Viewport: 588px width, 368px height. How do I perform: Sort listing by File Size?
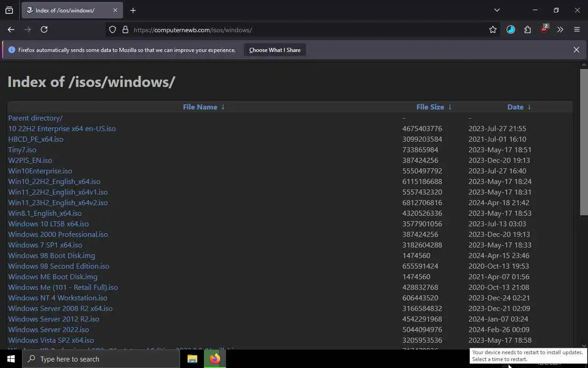(430, 107)
